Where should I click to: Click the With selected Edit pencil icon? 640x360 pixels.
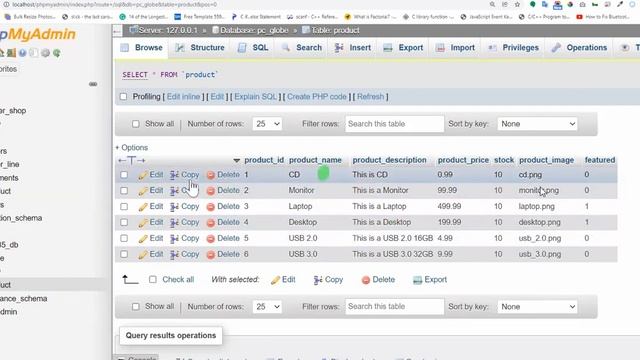tap(276, 280)
